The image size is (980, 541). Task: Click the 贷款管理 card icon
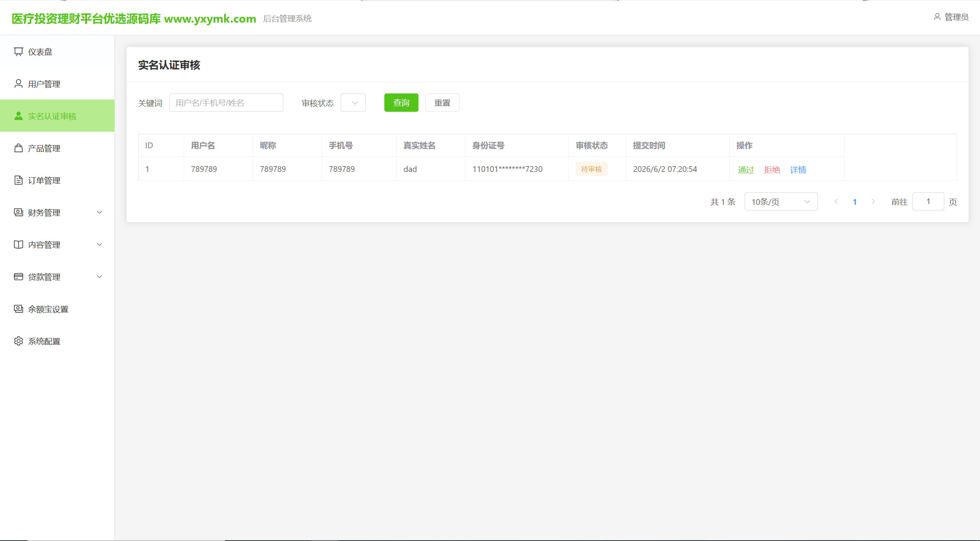(18, 277)
